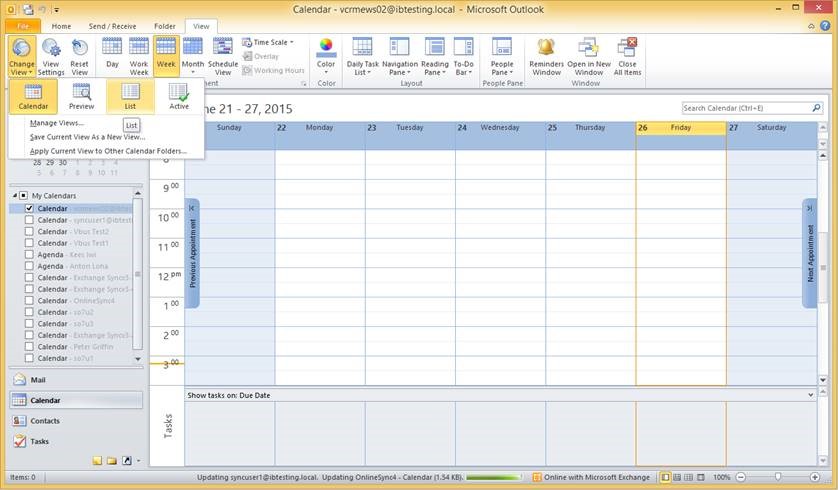Switch to the Send / Receive tab
Viewport: 838px width, 490px height.
[x=112, y=26]
